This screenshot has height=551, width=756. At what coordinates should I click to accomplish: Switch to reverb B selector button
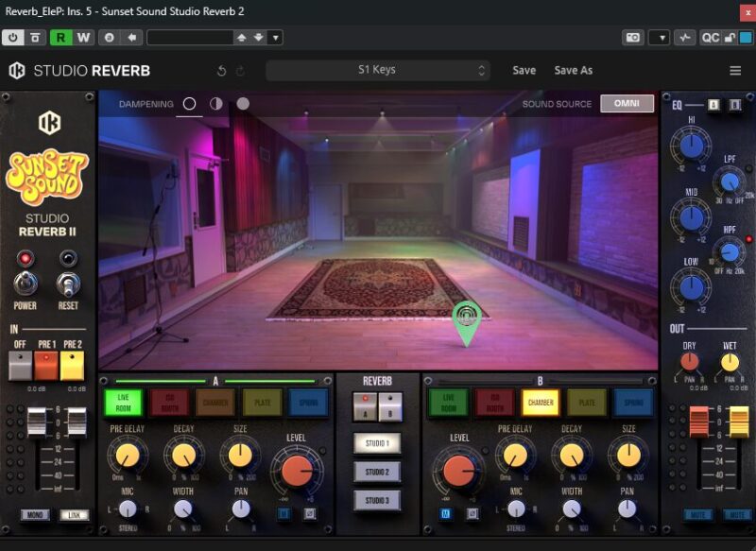390,407
